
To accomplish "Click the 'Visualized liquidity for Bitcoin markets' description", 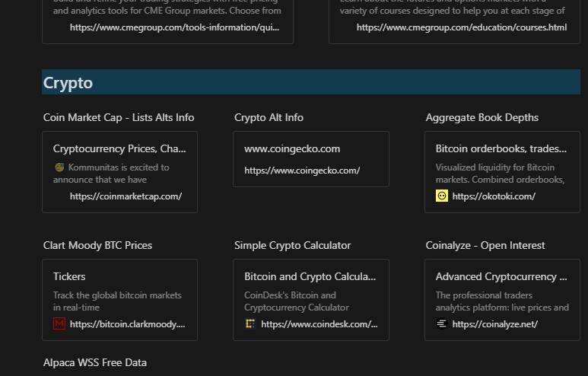I will [x=500, y=174].
